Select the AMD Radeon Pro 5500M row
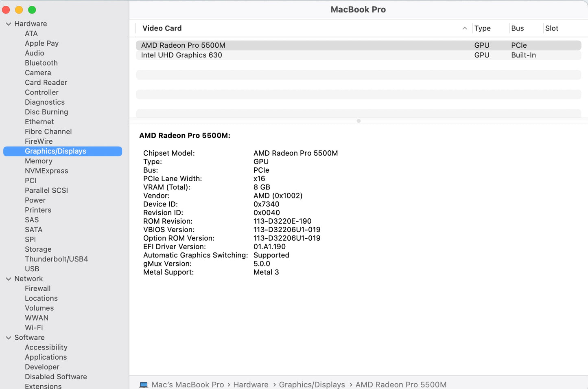 pos(182,45)
